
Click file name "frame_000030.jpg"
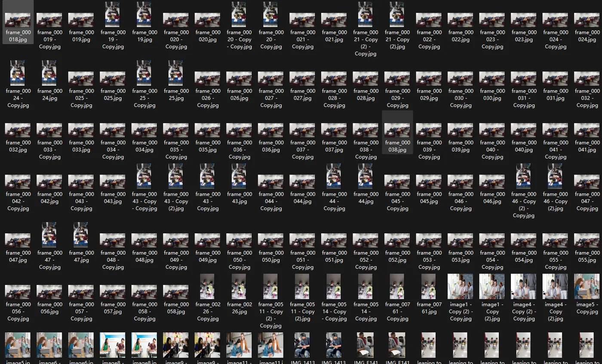(492, 95)
